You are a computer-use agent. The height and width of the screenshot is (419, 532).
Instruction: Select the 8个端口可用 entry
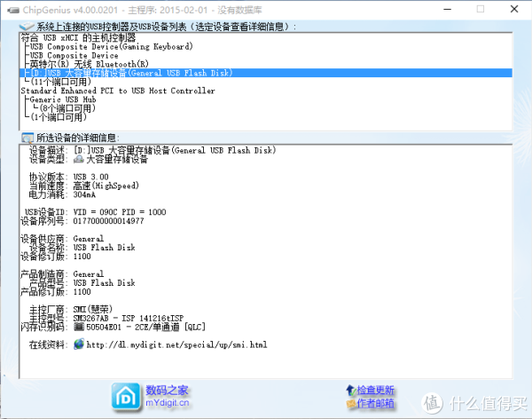tap(67, 108)
